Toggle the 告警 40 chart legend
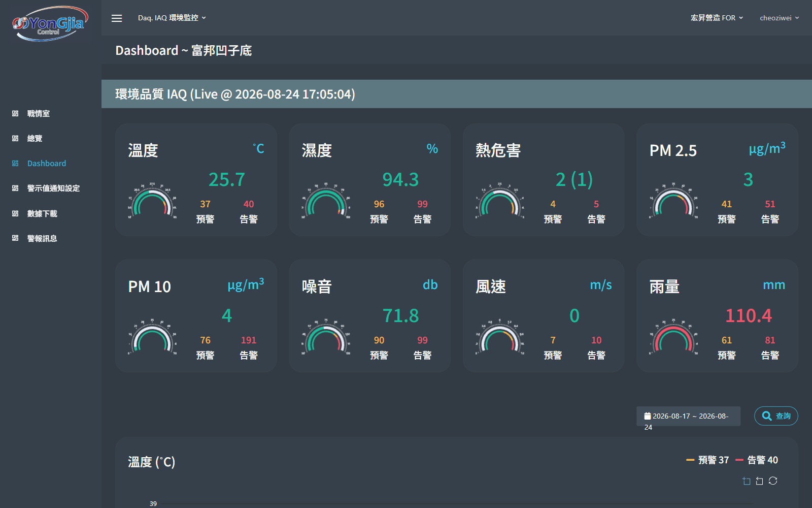 [757, 460]
